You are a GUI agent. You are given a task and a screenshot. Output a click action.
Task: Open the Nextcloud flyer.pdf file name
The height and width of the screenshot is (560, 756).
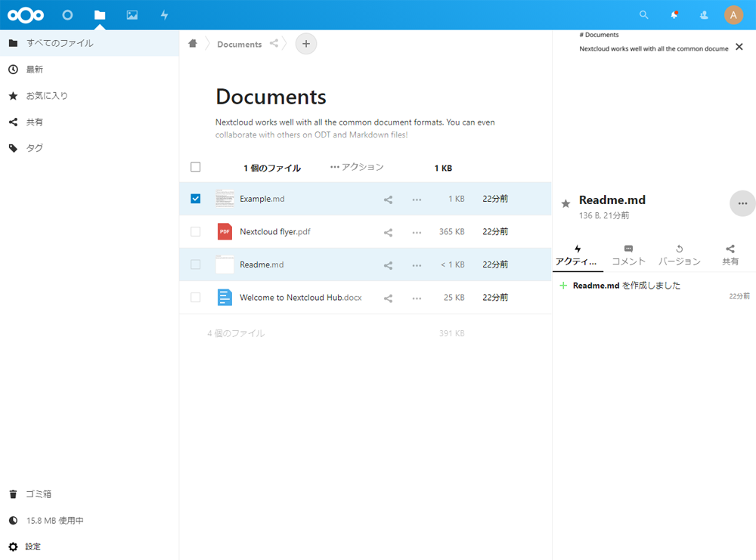[275, 231]
